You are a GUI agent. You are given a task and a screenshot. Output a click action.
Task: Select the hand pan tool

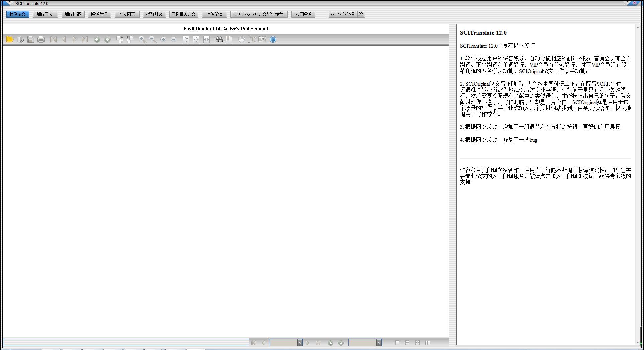pos(242,39)
